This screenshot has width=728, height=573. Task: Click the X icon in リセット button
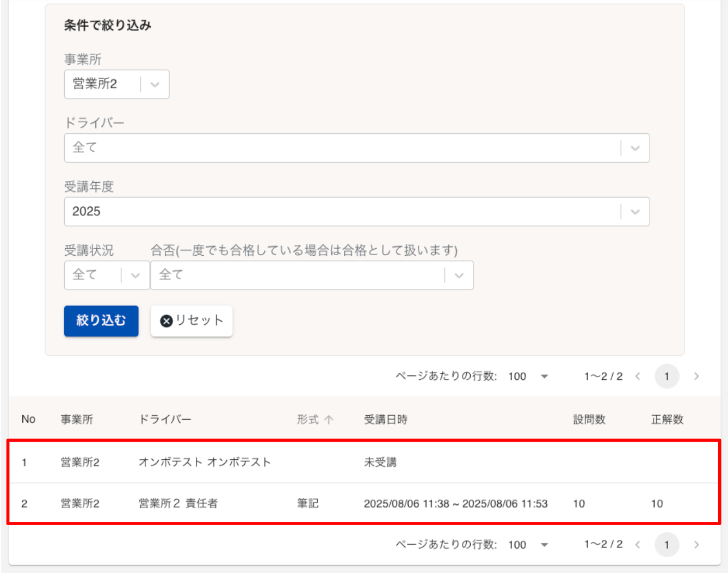pyautogui.click(x=166, y=321)
